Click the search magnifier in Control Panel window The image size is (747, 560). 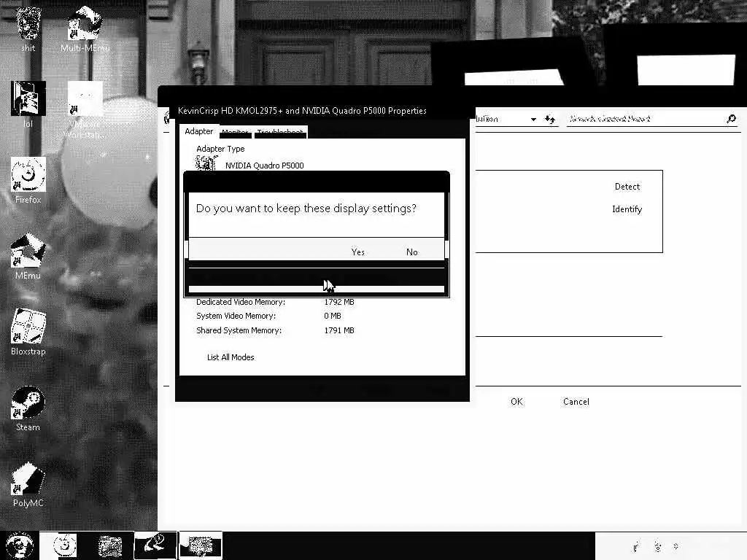(x=731, y=119)
